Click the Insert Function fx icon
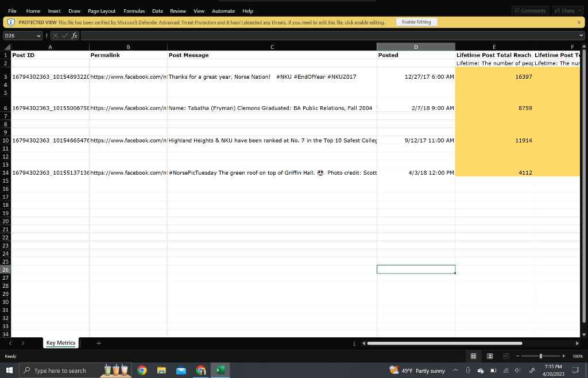This screenshot has height=378, width=588. (x=74, y=36)
